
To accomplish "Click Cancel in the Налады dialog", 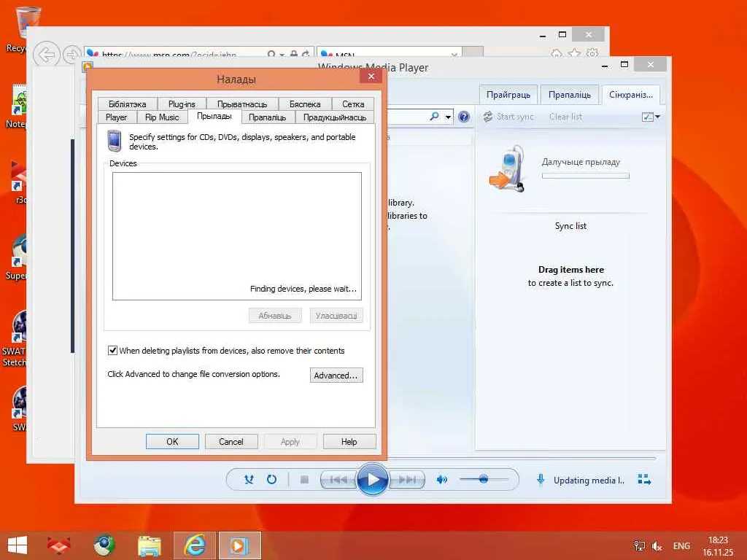I will point(231,441).
